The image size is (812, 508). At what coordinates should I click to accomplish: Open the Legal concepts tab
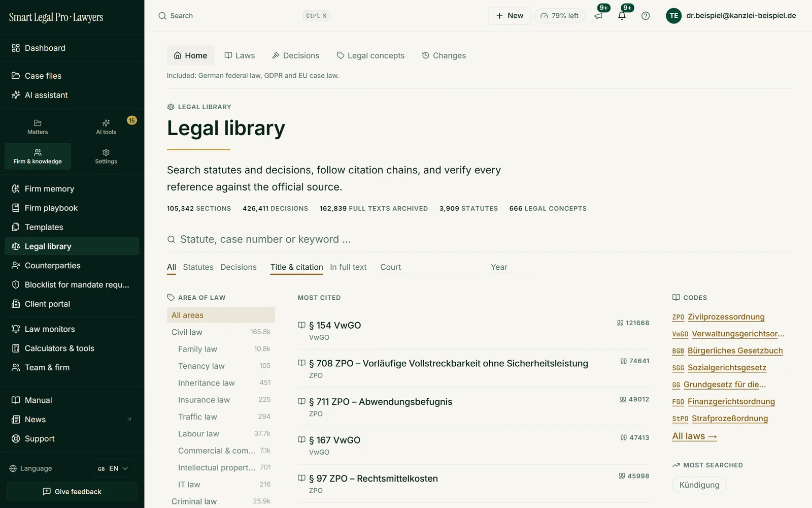(x=370, y=55)
